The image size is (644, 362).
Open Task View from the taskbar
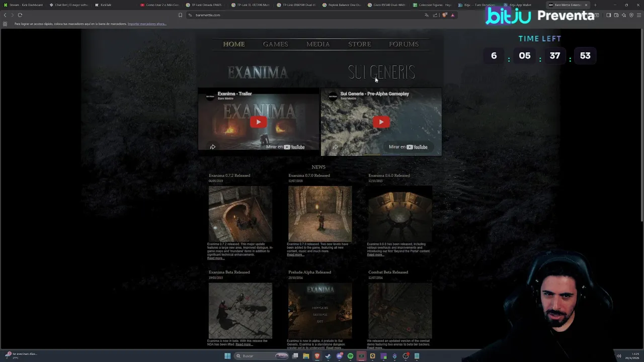pyautogui.click(x=295, y=356)
